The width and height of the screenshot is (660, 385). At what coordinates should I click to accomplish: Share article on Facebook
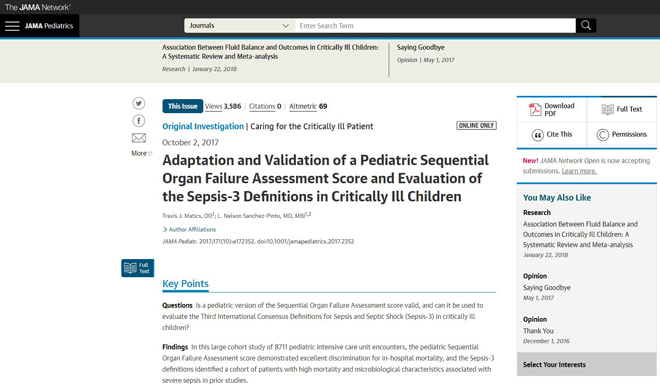tap(138, 121)
